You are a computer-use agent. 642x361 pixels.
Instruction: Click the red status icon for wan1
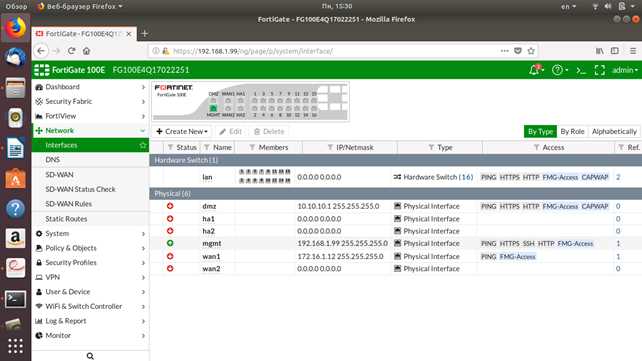(170, 256)
